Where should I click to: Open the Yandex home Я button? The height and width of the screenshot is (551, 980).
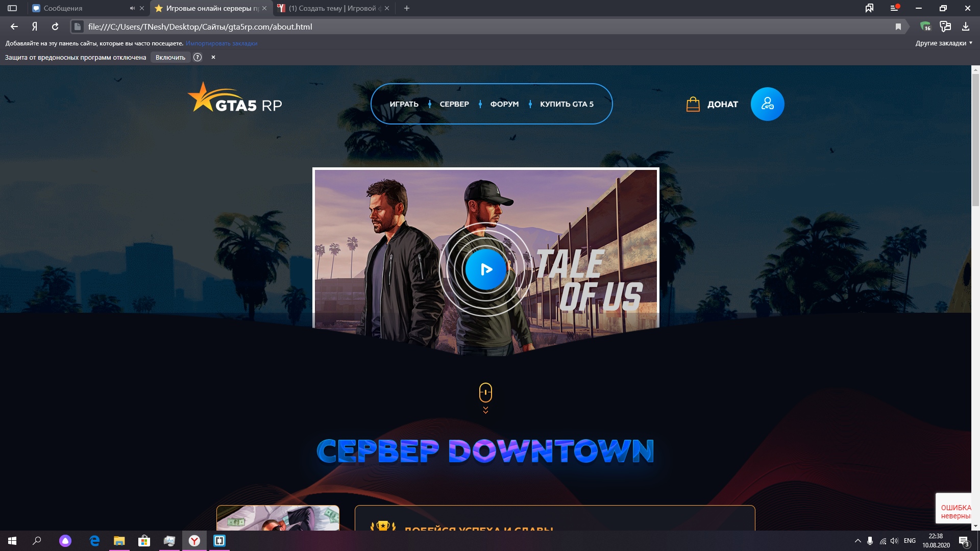(35, 27)
